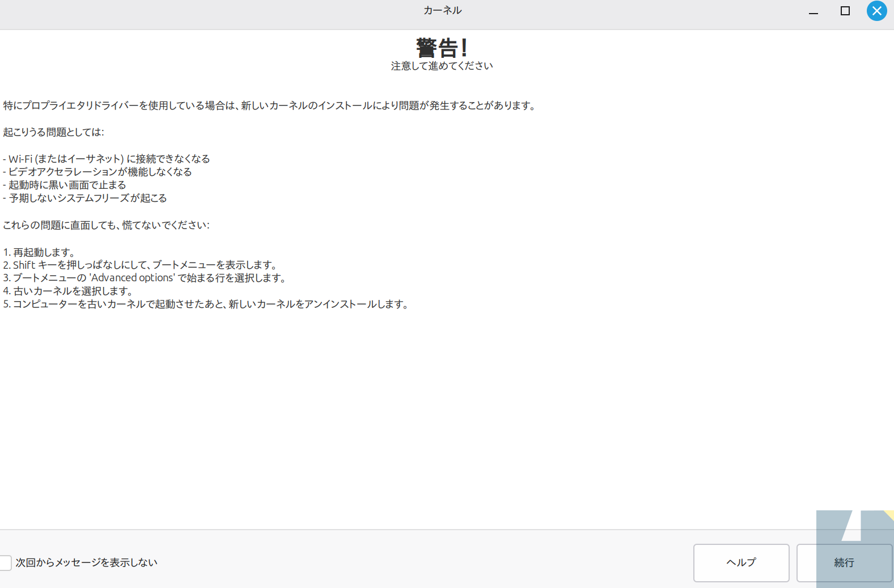Click the 警告! heading
This screenshot has width=894, height=588.
click(442, 48)
